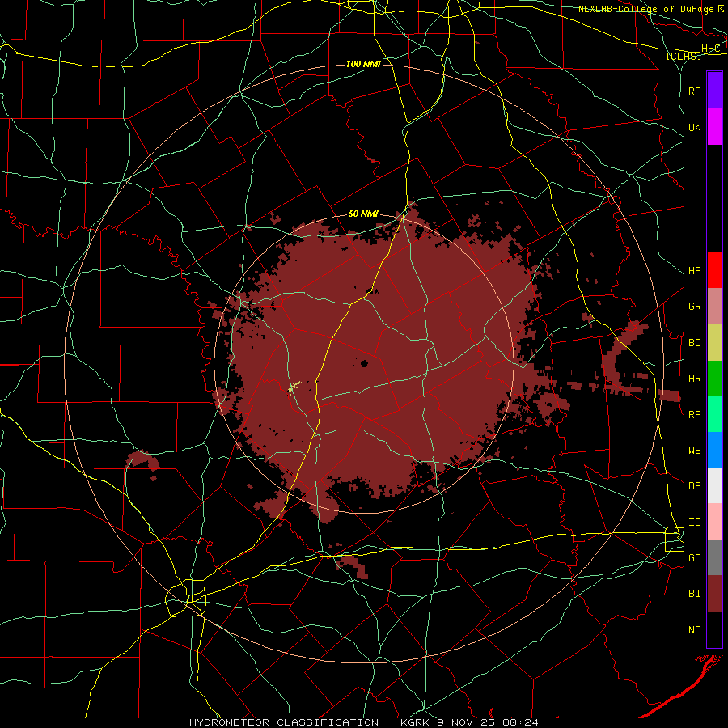The image size is (728, 728).
Task: Click the '[CLAS]' label text
Action: pyautogui.click(x=684, y=56)
